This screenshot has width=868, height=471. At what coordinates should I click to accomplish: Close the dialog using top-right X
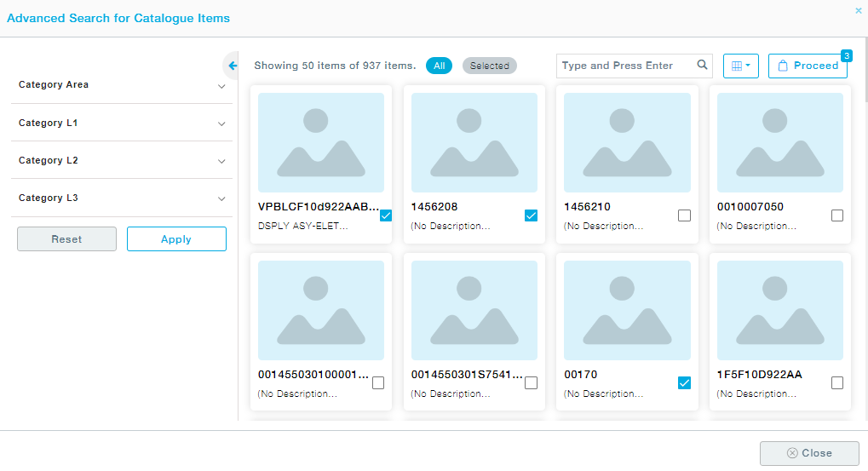click(858, 11)
